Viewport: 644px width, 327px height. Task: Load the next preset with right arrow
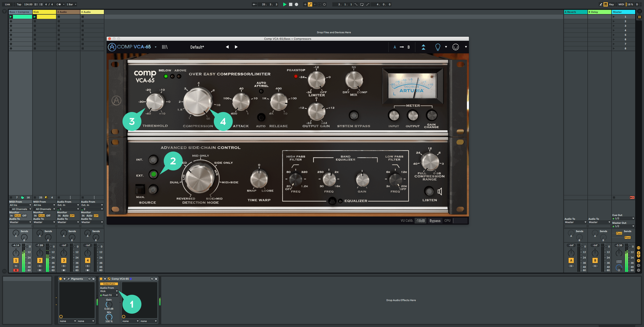236,47
